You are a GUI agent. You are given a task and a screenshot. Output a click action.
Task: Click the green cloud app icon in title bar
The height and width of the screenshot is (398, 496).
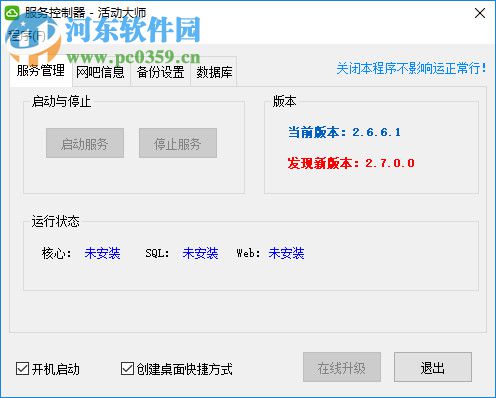(x=12, y=12)
